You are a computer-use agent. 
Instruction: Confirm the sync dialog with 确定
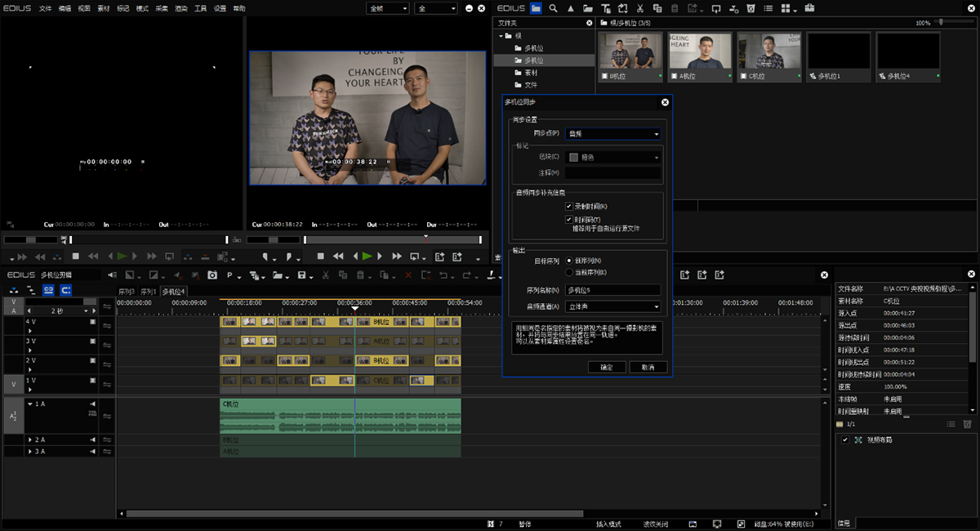606,367
